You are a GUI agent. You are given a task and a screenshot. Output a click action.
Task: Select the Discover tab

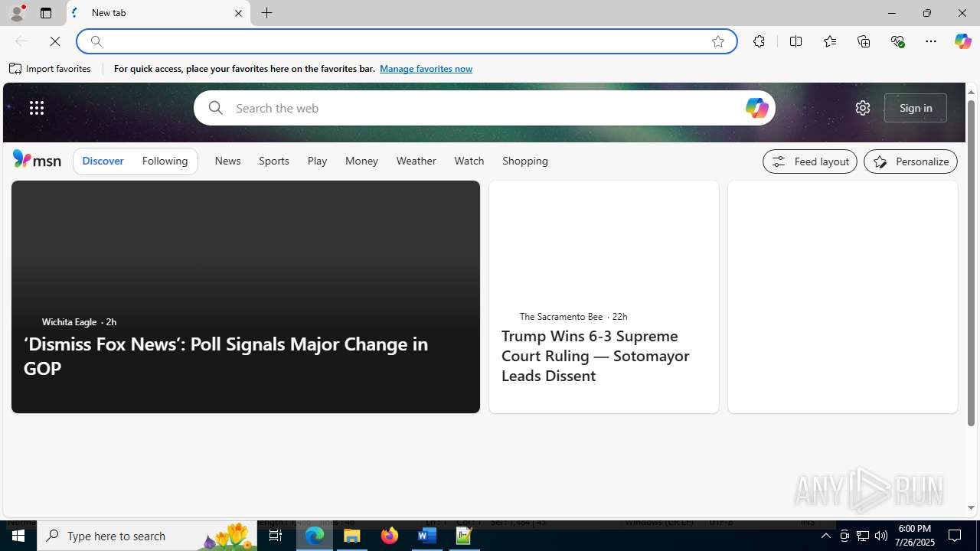click(103, 161)
